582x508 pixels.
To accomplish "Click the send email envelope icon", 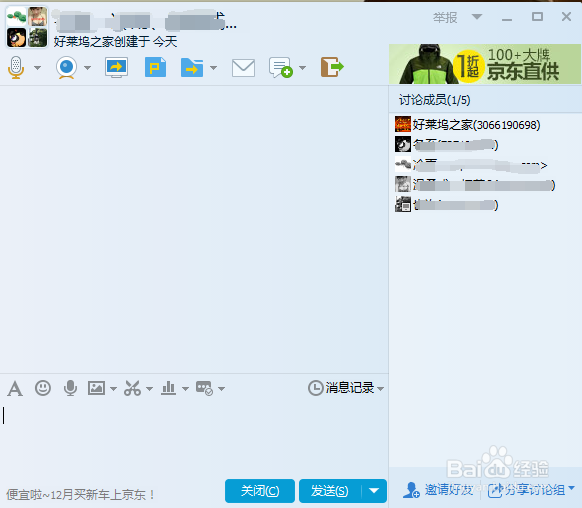I will click(x=243, y=68).
